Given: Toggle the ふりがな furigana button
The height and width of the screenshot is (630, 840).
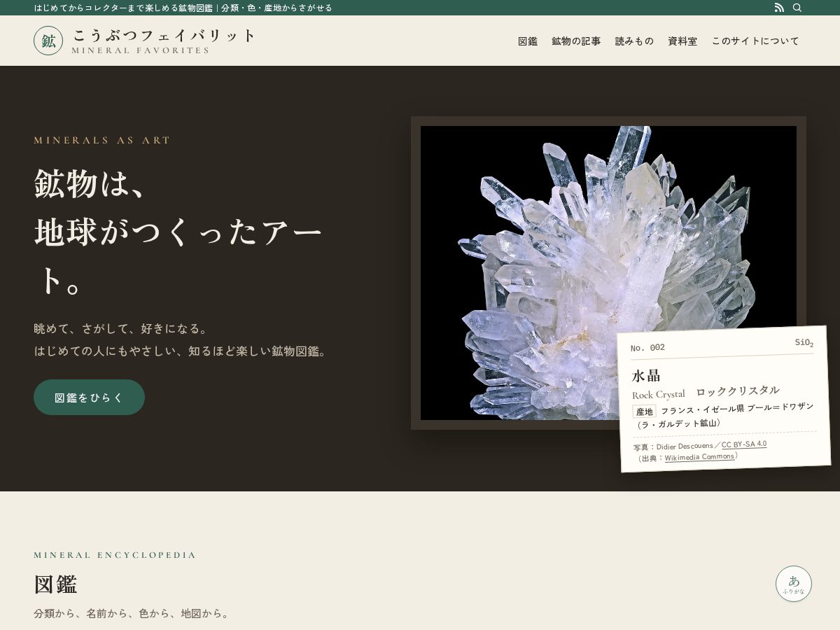Looking at the screenshot, I should tap(794, 584).
